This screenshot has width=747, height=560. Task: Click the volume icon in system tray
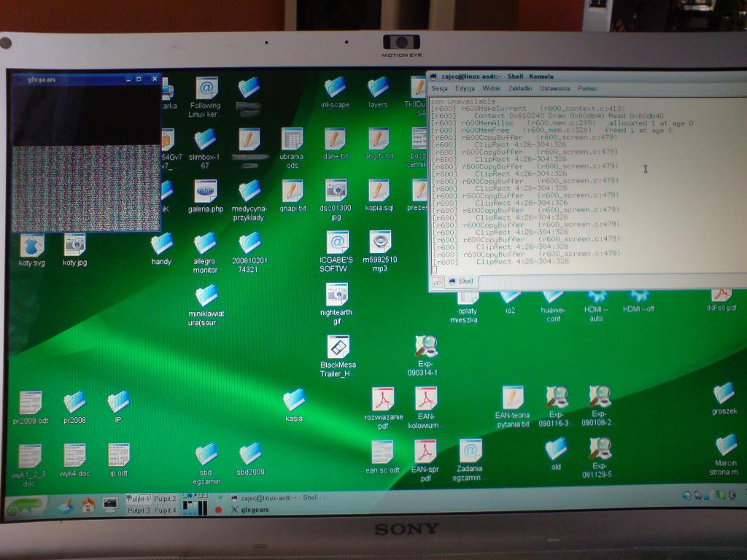point(686,496)
